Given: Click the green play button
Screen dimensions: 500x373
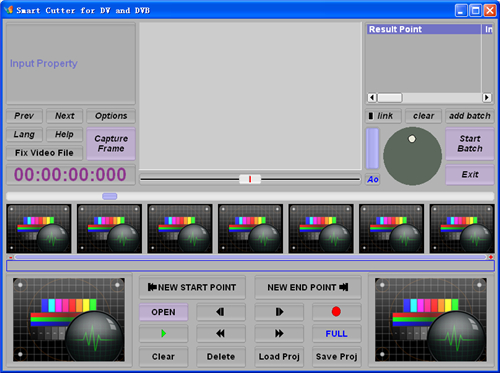Looking at the screenshot, I should [x=163, y=333].
